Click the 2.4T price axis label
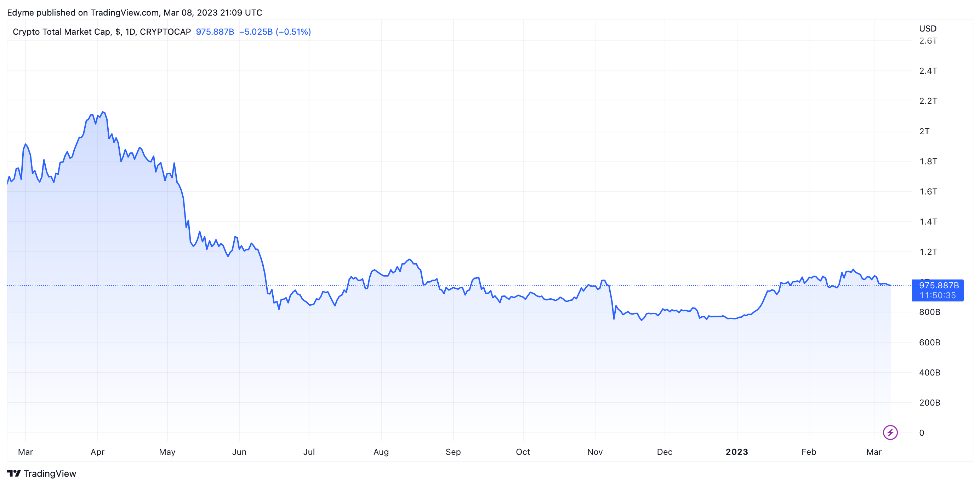Image resolution: width=980 pixels, height=486 pixels. (x=928, y=71)
